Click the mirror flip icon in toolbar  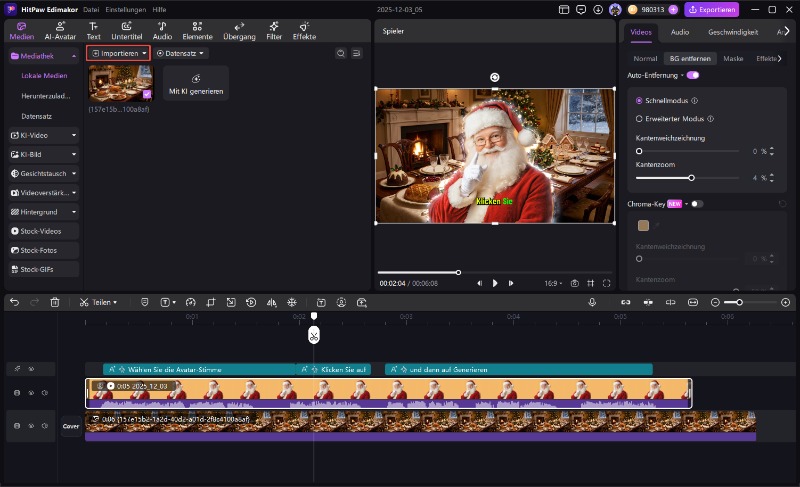[271, 302]
